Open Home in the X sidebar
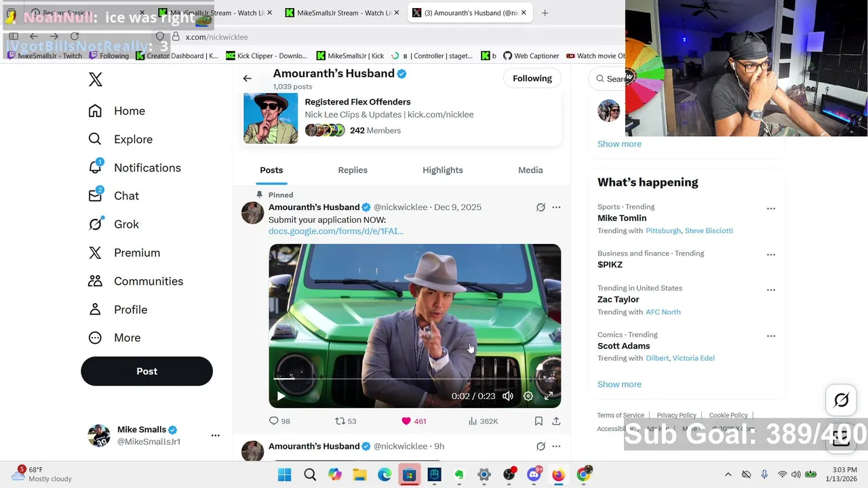This screenshot has width=868, height=488. click(x=117, y=111)
